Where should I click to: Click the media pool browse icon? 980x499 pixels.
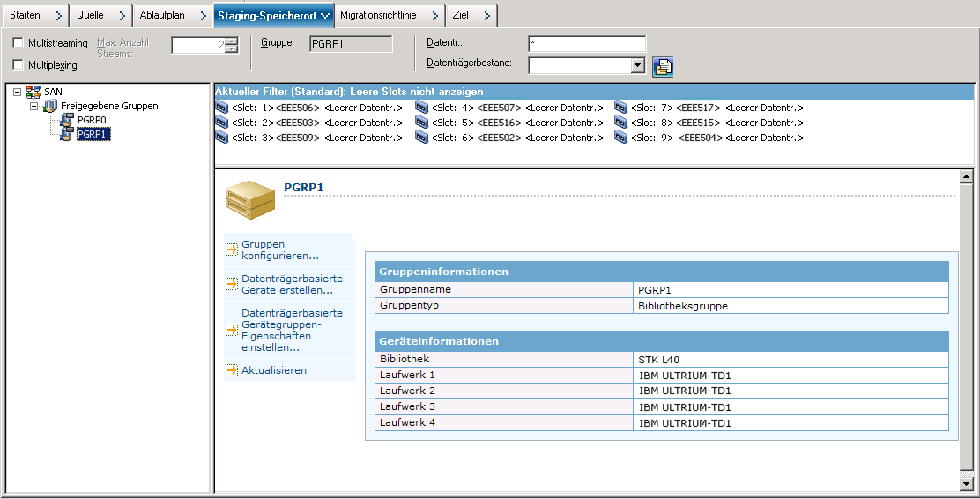coord(663,66)
